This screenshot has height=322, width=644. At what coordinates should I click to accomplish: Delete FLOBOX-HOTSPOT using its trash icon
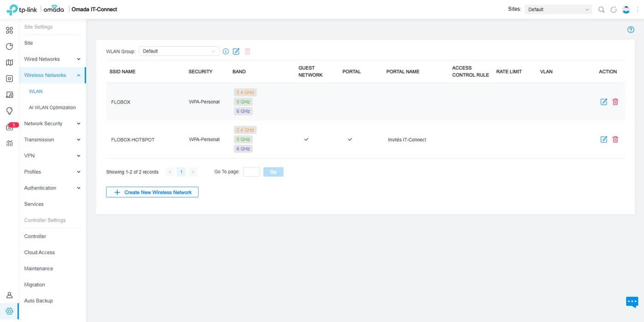coord(615,139)
